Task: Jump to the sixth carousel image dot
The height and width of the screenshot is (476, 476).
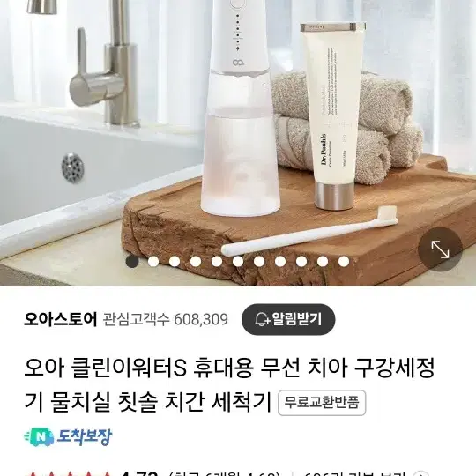Action: tap(238, 262)
